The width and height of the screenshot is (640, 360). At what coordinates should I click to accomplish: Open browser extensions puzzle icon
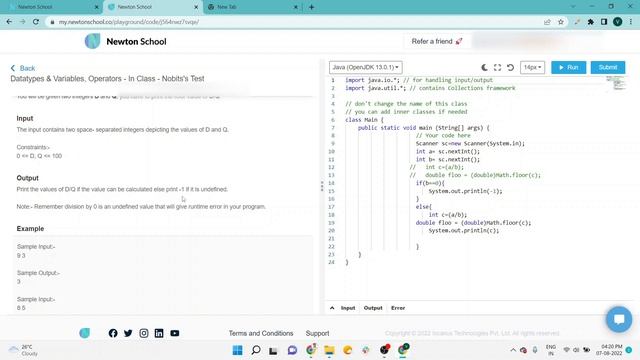pos(591,22)
